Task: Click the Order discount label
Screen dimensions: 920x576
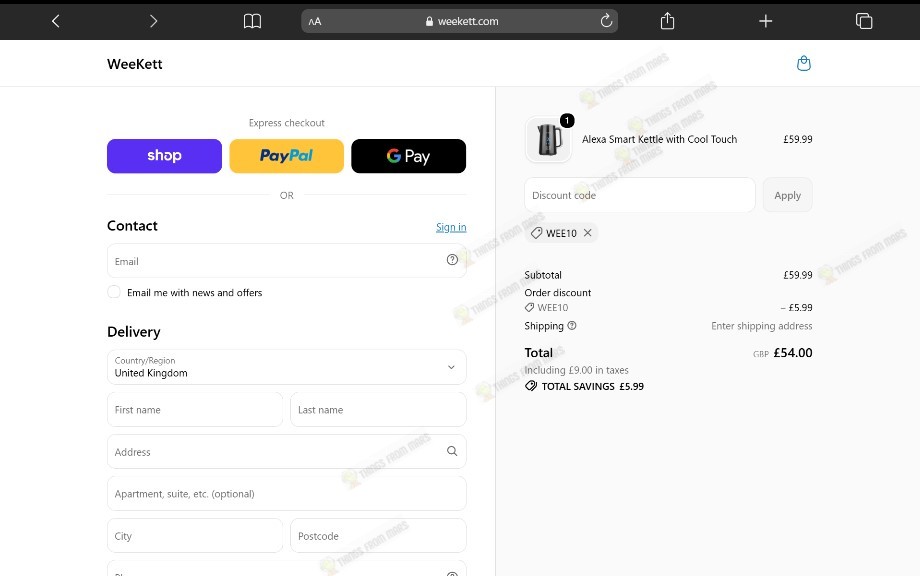Action: pyautogui.click(x=557, y=292)
